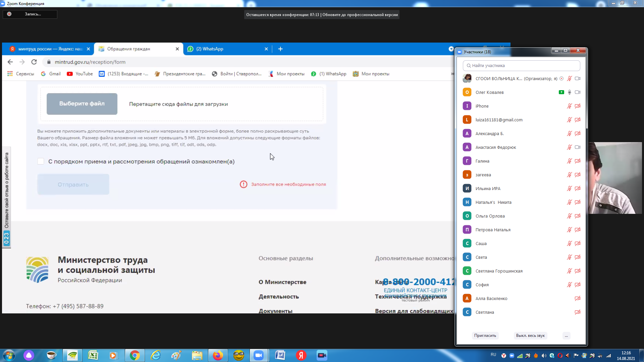This screenshot has height=362, width=644.
Task: Click Выкл. весь звук mute all button
Action: [x=530, y=336]
